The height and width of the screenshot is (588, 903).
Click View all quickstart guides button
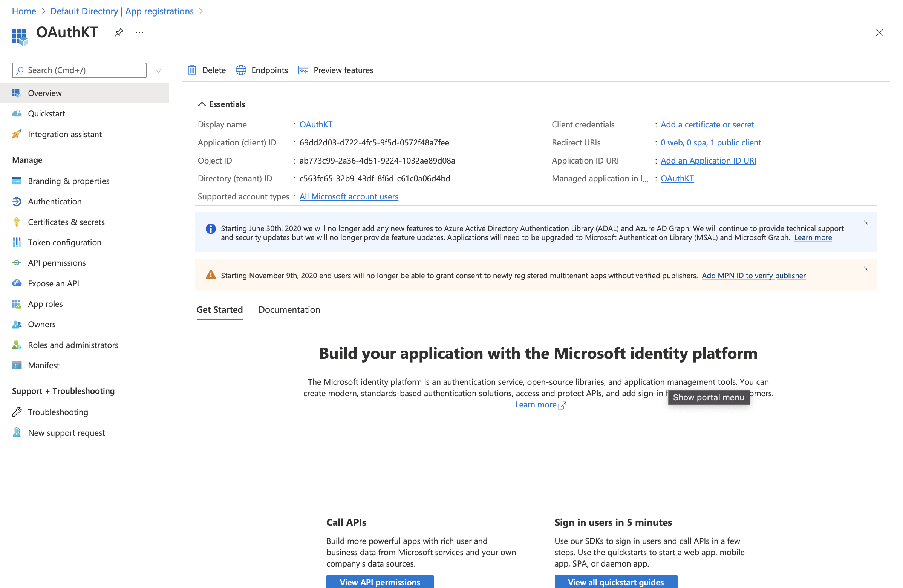point(616,582)
